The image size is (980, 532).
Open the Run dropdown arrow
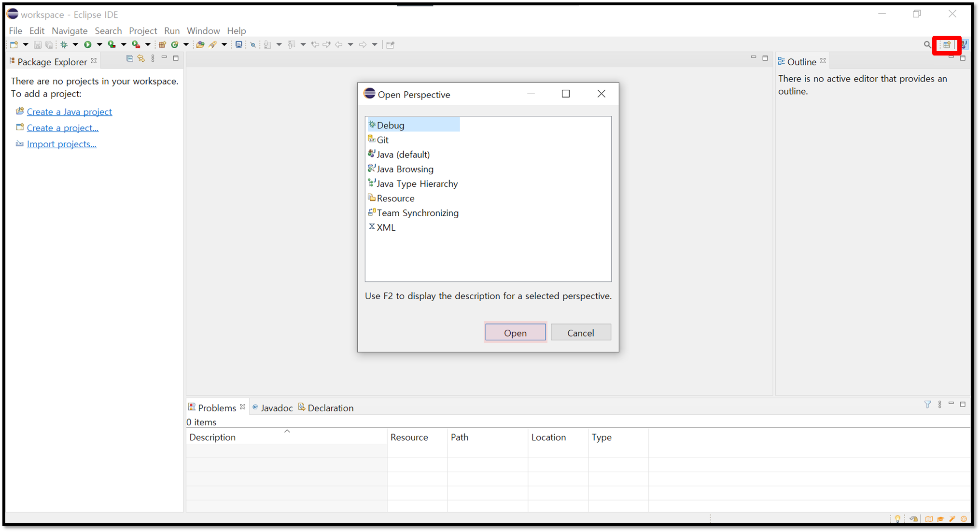point(99,44)
